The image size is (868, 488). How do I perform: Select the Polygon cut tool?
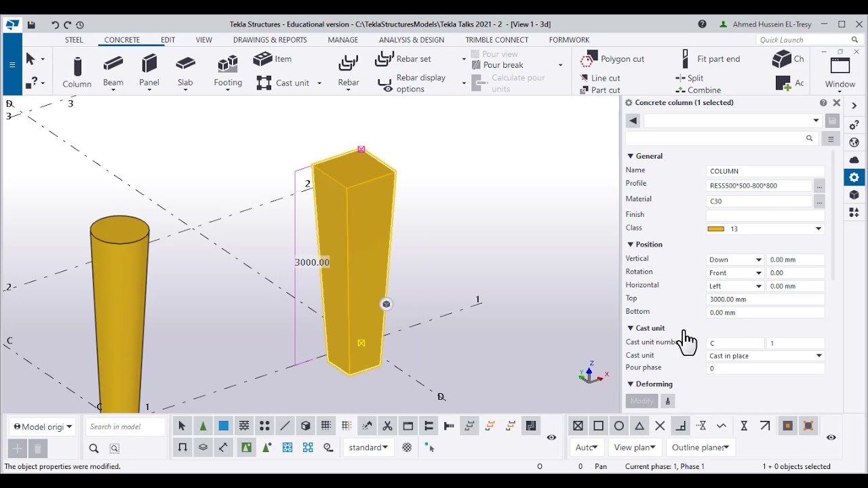pos(612,59)
